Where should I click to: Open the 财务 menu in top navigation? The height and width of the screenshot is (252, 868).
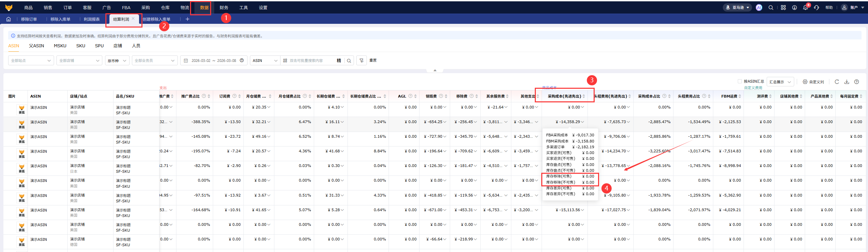coord(224,7)
